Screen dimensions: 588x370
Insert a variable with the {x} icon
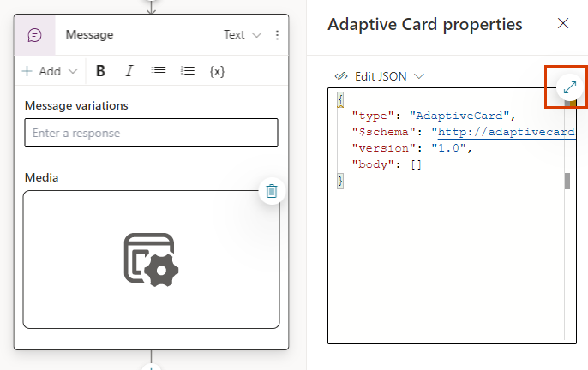(217, 71)
